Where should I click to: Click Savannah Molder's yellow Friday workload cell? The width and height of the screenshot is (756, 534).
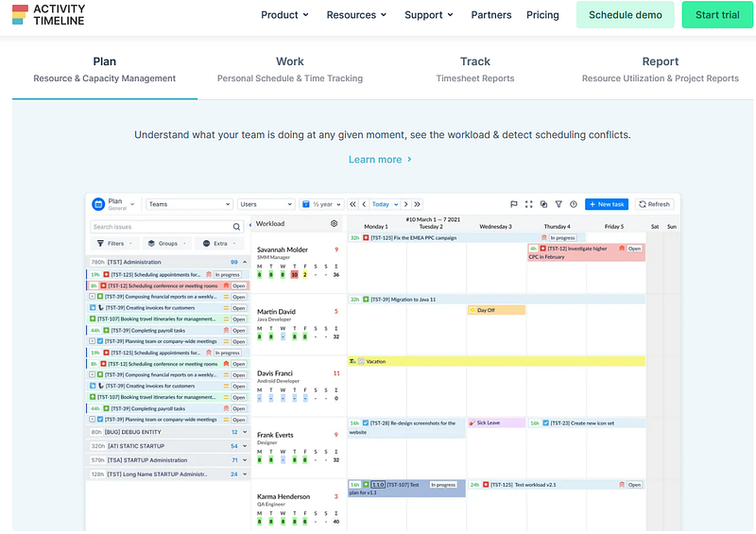tap(304, 275)
